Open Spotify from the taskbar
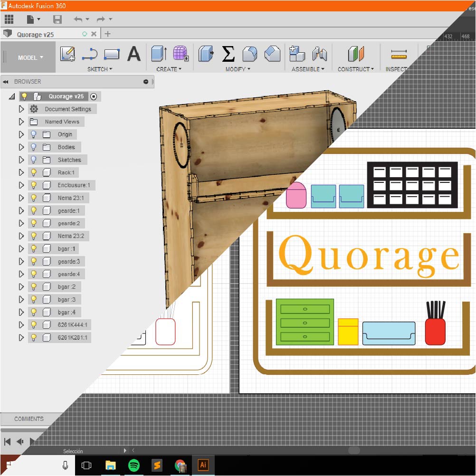This screenshot has height=476, width=476. [x=134, y=465]
